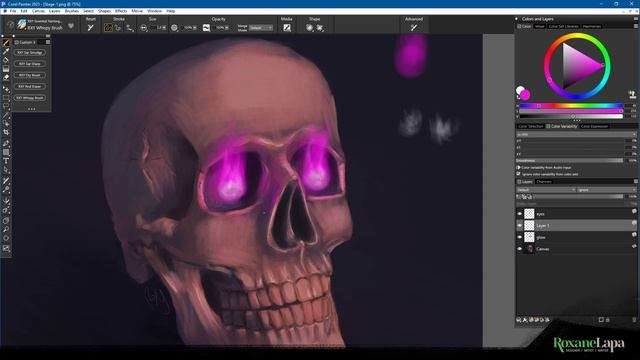Screen dimensions: 640x360
Task: Open the color variability mode dropdown
Action: point(576,134)
